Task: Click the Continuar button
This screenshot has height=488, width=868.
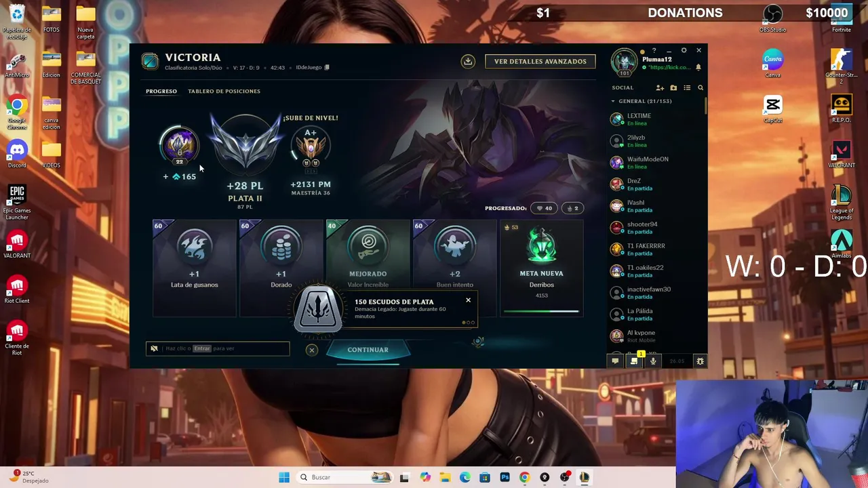Action: 368,350
